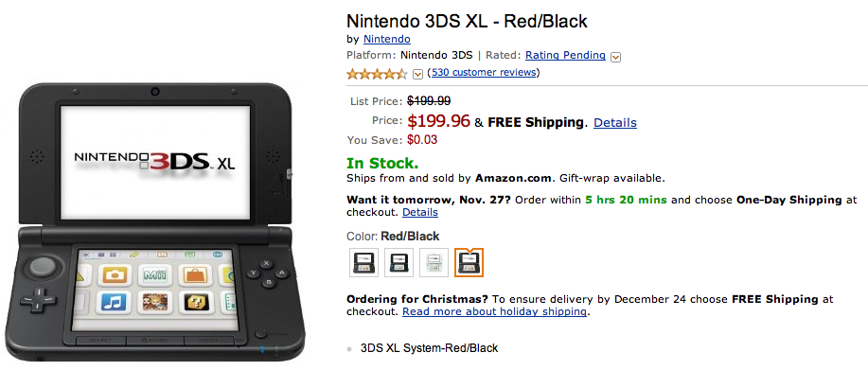The image size is (868, 370).
Task: Click the orange shopping bag eShop icon
Action: click(x=194, y=274)
